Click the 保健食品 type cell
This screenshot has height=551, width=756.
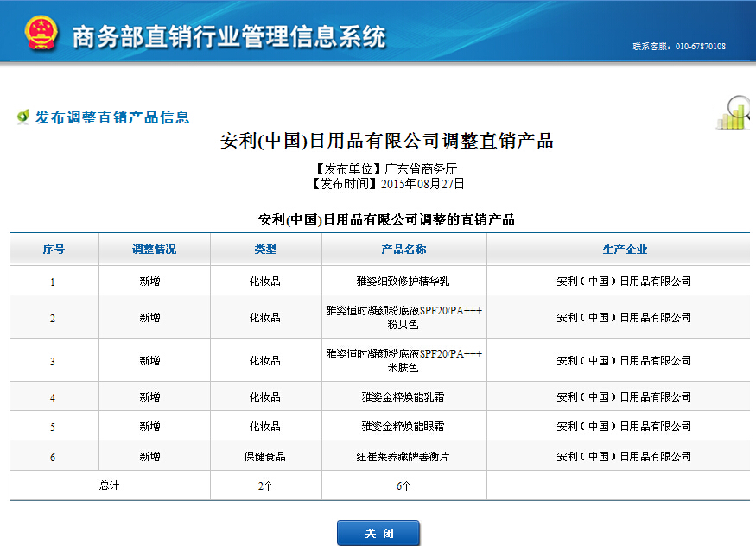pos(265,457)
